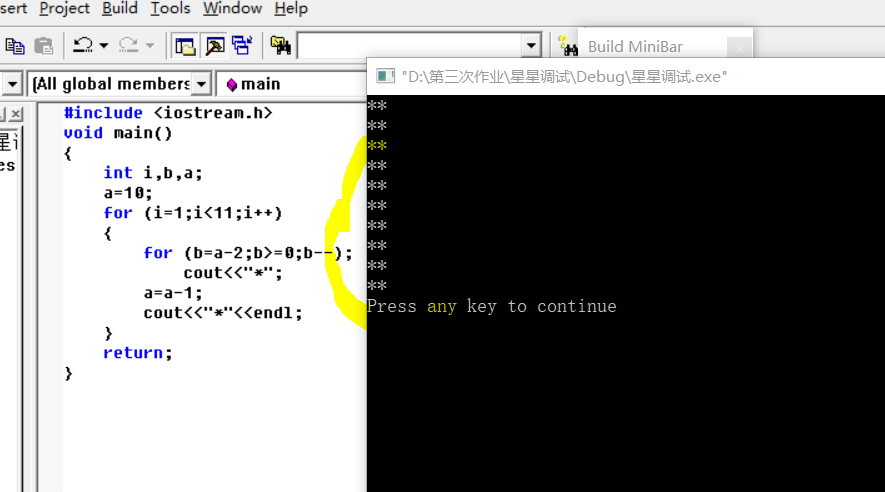
Task: Click the Search help binoculars icon
Action: coord(567,46)
